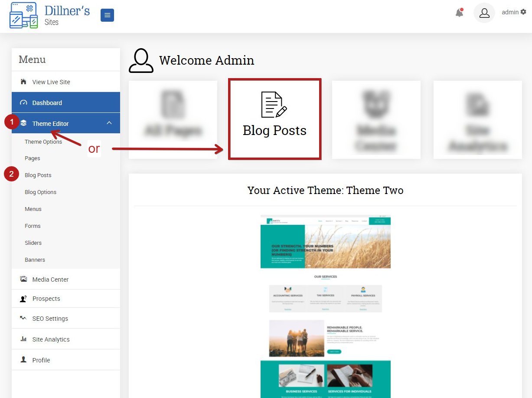Go to Dashboard menu item
This screenshot has height=398, width=532.
pyautogui.click(x=66, y=102)
